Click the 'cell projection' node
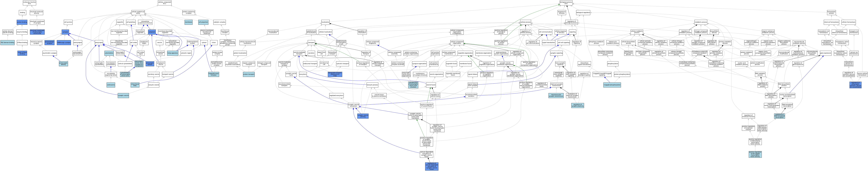The image size is (868, 171). pos(203,22)
